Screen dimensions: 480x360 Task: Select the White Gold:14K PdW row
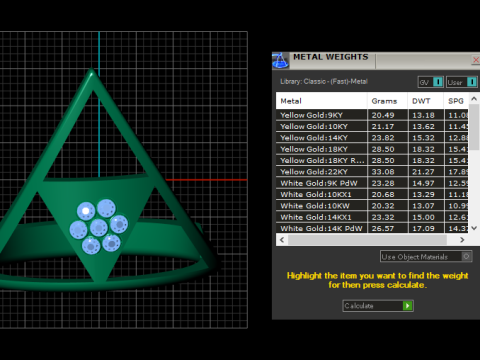click(372, 228)
